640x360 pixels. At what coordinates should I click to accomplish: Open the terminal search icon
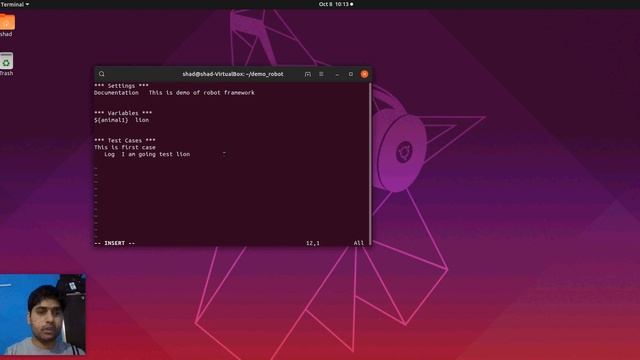point(102,74)
